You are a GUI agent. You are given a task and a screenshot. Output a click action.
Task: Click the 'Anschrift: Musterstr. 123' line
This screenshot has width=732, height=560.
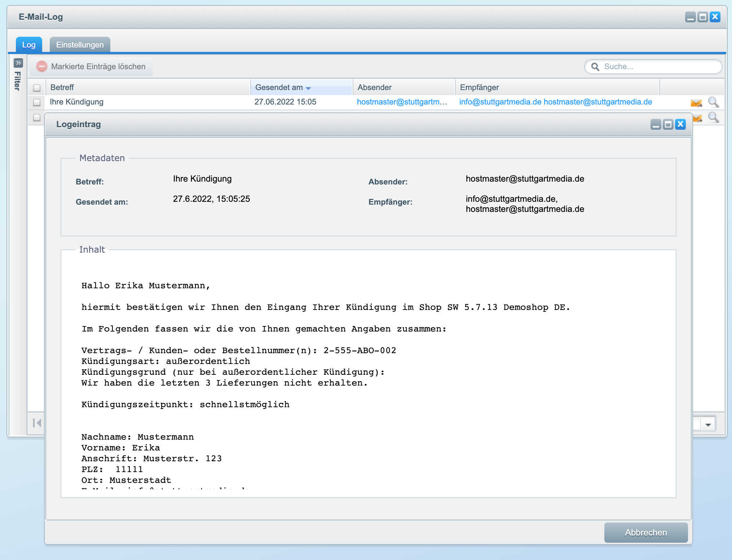tap(151, 459)
